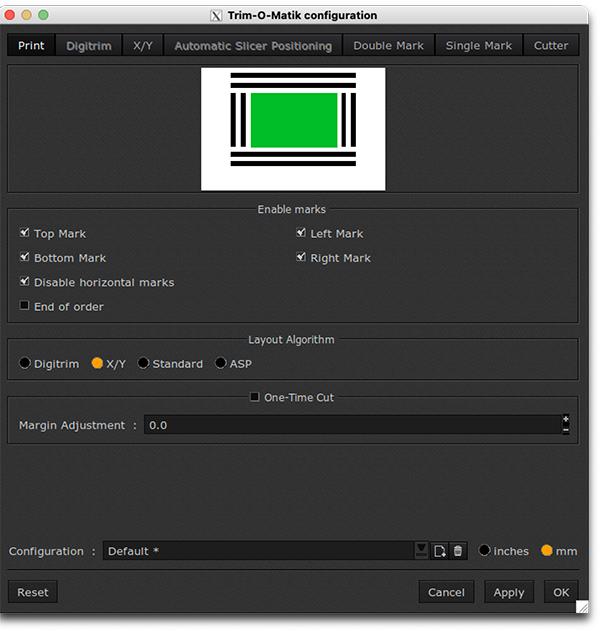Select the Digitrim layout algorithm

25,363
